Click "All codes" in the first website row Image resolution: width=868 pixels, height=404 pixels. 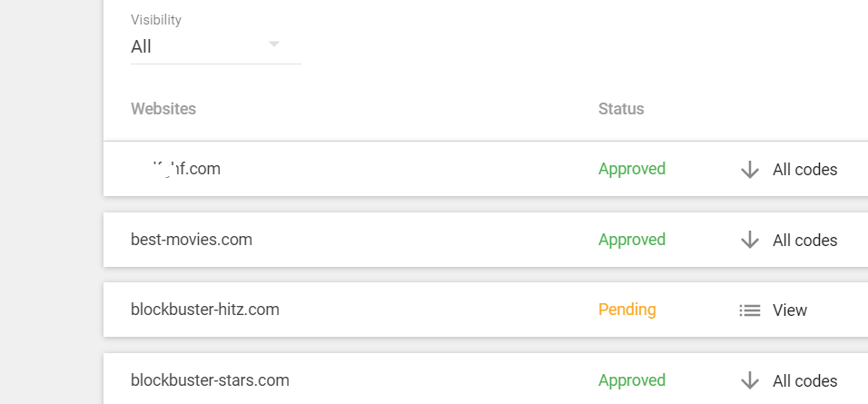[804, 170]
